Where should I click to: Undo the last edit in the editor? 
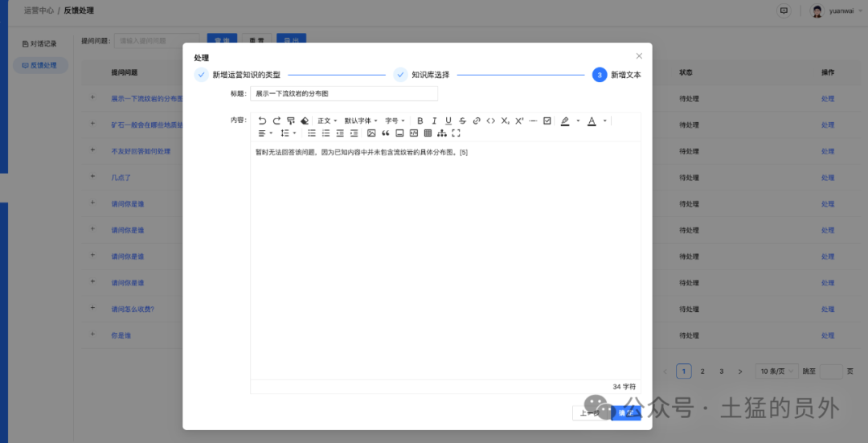262,121
